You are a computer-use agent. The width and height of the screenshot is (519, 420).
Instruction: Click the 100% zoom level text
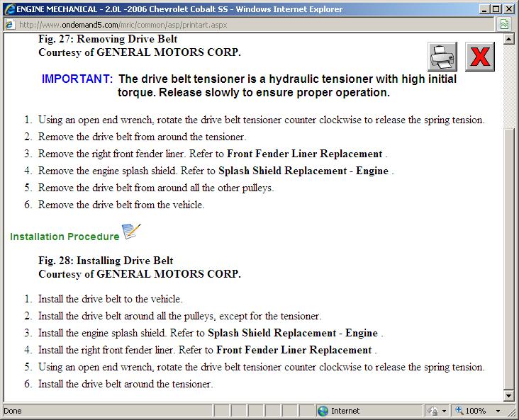coord(475,411)
